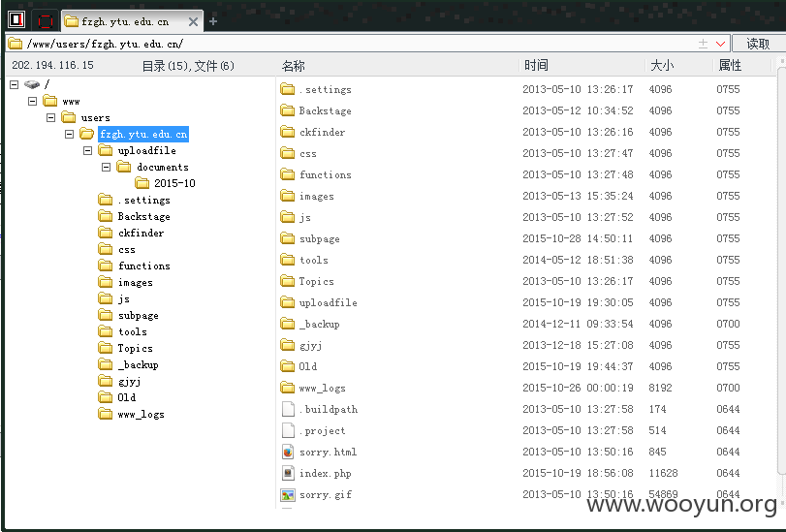Click the 读取 button
This screenshot has height=532, width=786.
coord(758,44)
